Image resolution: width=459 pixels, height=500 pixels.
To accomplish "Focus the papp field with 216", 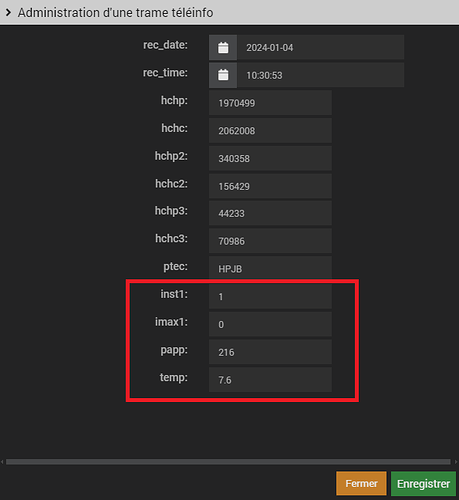I will tap(270, 352).
